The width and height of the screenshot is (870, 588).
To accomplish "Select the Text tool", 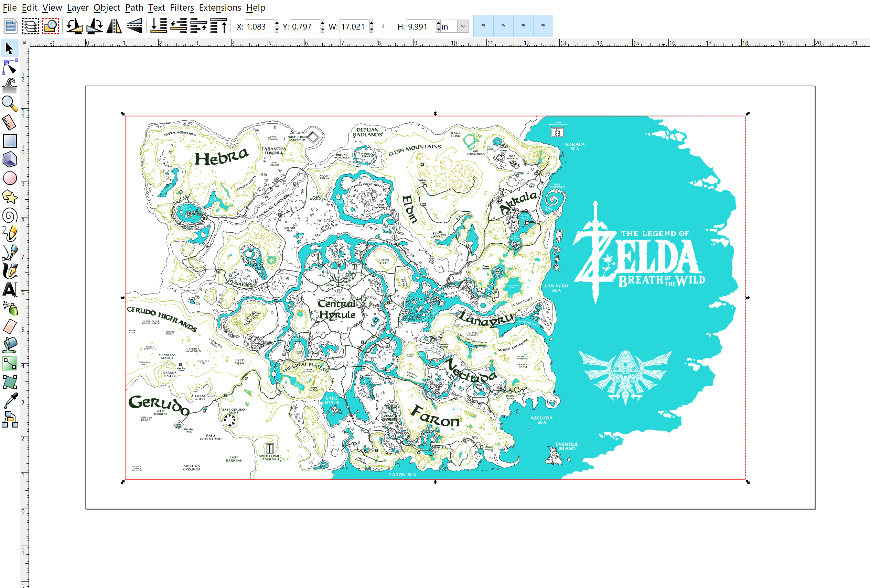I will [x=10, y=289].
